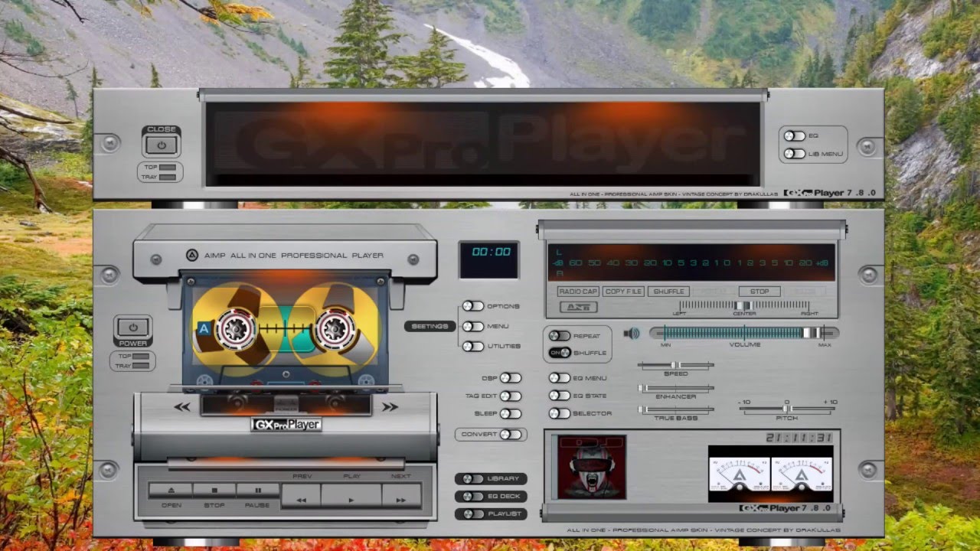Click the RADIO CAP button
980x551 pixels.
[x=578, y=292]
